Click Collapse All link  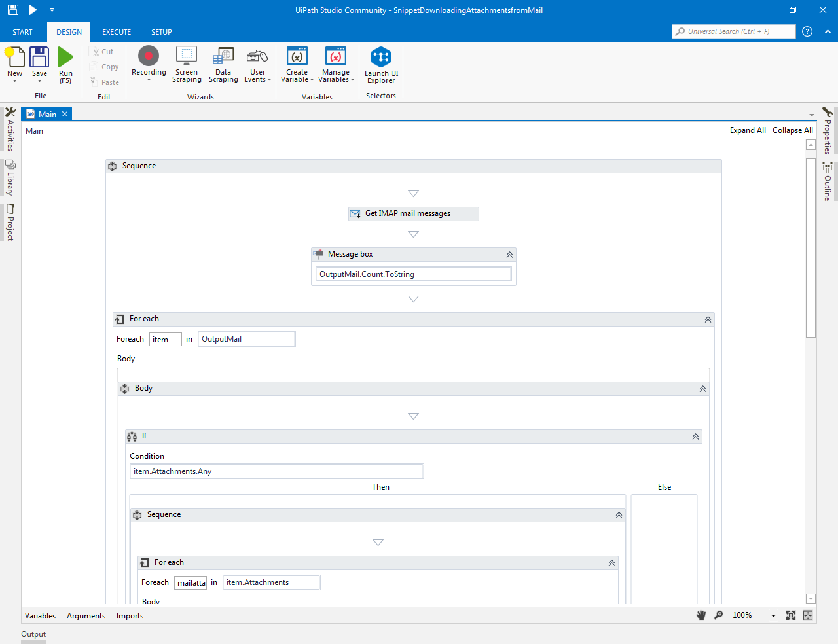pos(793,130)
